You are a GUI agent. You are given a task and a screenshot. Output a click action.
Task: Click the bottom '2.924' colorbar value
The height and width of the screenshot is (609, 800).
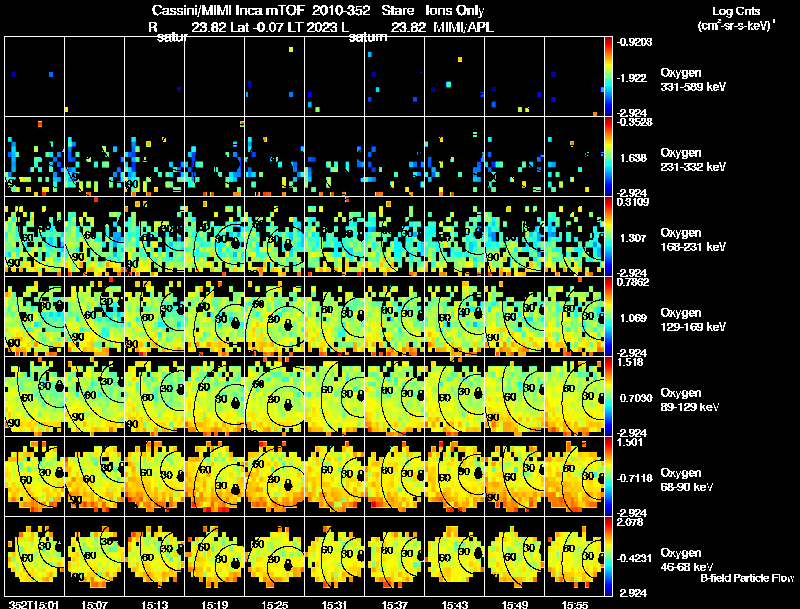click(x=633, y=593)
